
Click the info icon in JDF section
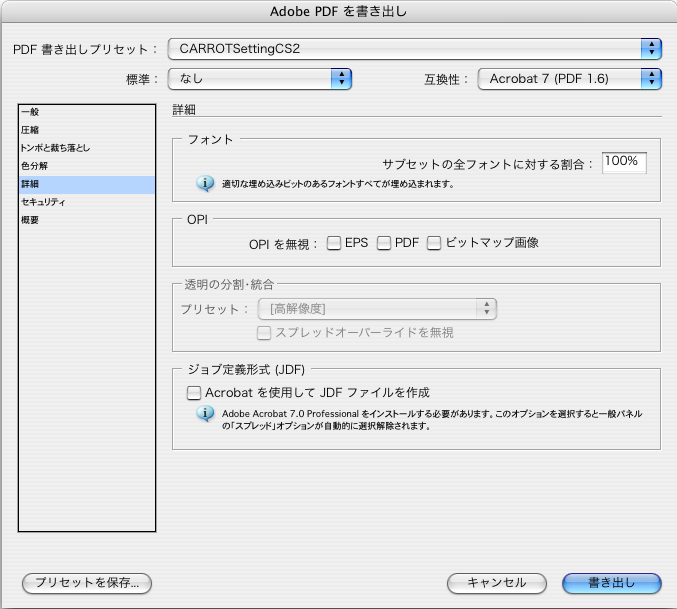click(205, 413)
